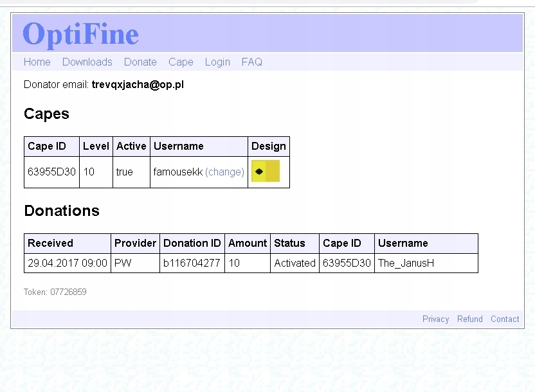Go to the Downloads page
Screen dimensions: 535x392
click(x=87, y=62)
